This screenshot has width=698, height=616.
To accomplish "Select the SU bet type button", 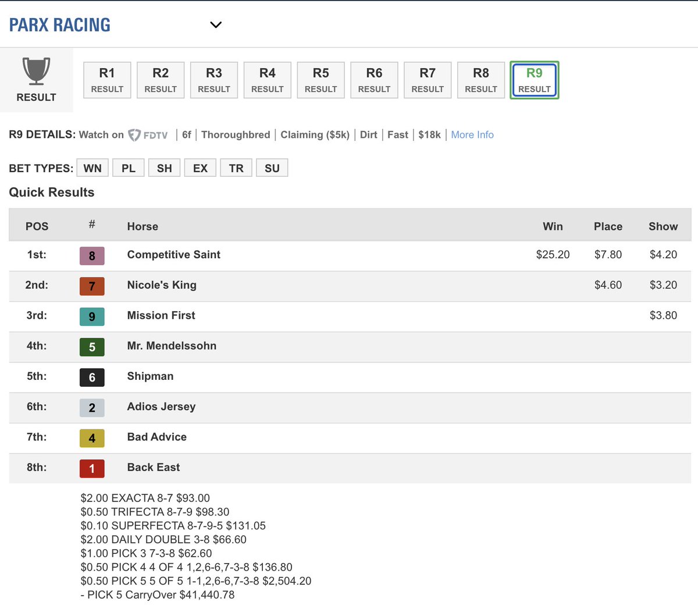I will (272, 168).
